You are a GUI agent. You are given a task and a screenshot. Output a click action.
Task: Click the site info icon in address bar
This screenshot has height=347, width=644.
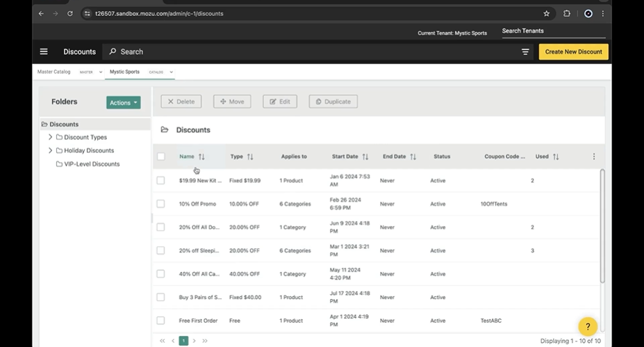(87, 14)
